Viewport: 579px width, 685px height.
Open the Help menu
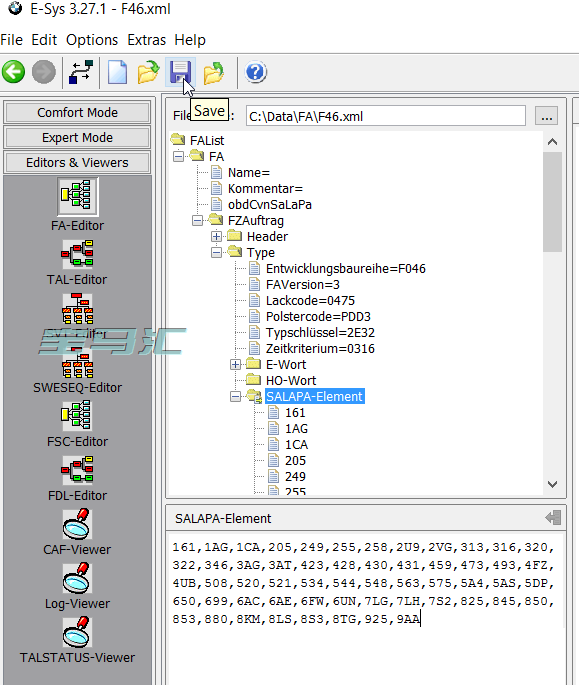tap(190, 40)
